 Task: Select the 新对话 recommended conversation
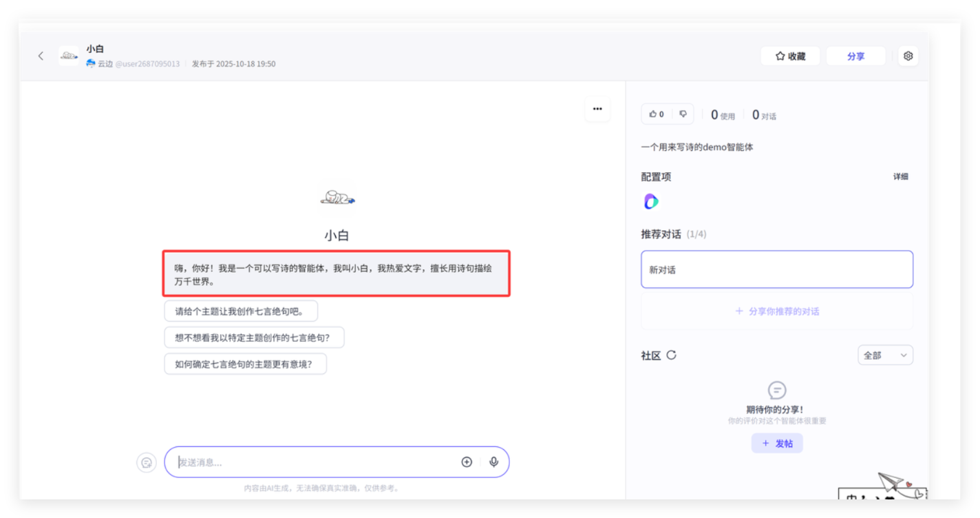point(776,269)
